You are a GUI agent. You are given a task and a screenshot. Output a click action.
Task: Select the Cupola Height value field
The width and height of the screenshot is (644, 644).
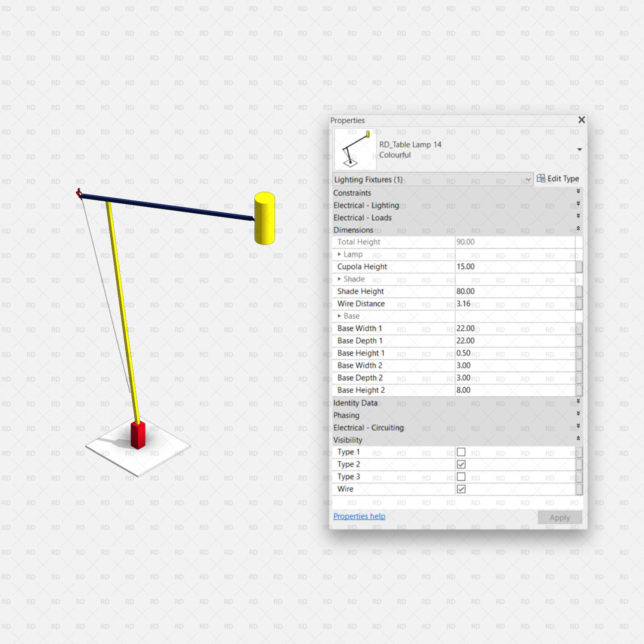click(515, 266)
